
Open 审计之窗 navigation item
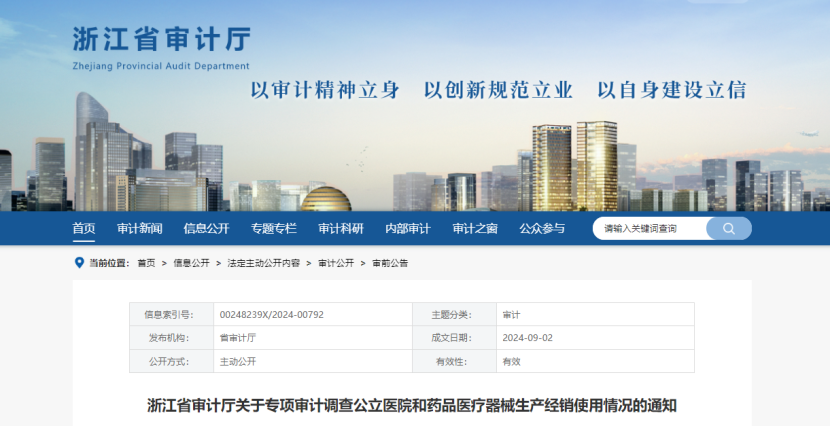tap(475, 229)
